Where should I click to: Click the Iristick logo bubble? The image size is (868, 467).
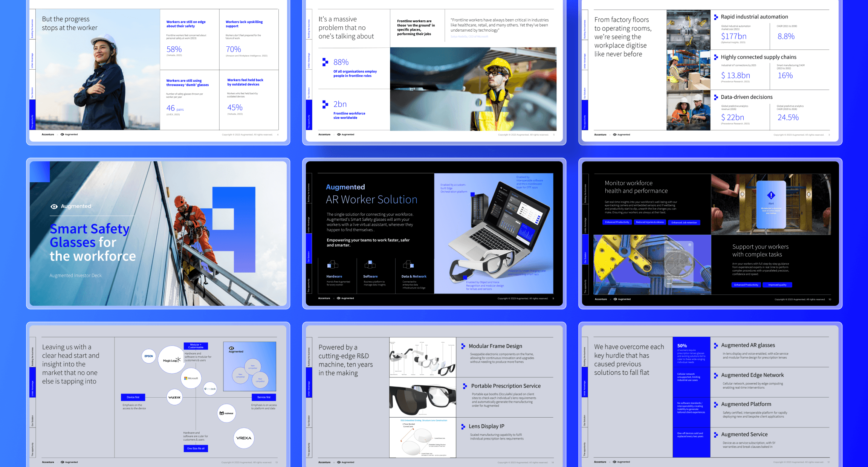[210, 389]
